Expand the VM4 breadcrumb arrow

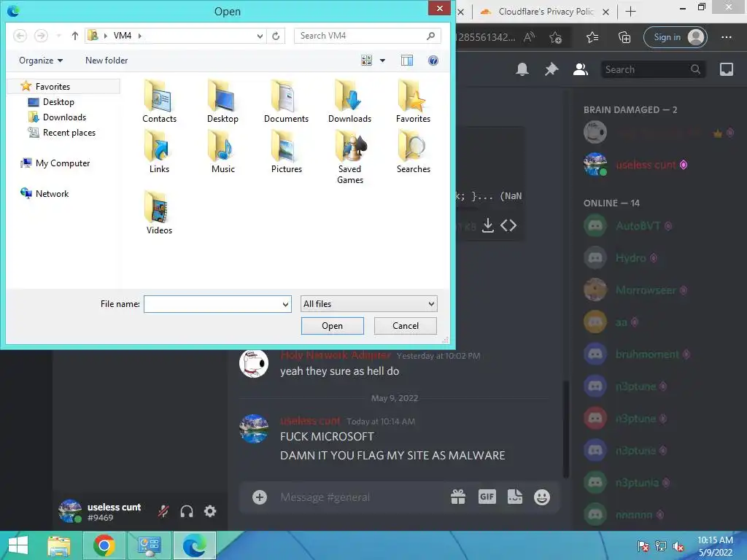coord(139,36)
